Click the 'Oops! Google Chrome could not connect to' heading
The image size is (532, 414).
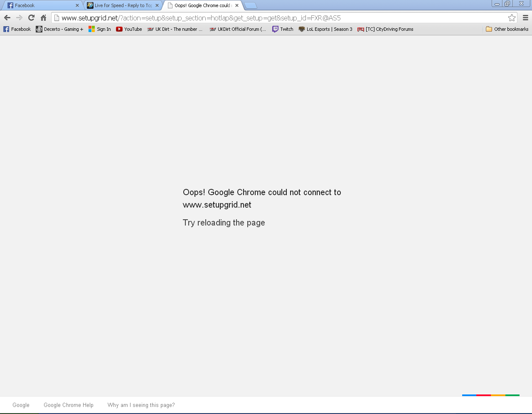tap(262, 192)
